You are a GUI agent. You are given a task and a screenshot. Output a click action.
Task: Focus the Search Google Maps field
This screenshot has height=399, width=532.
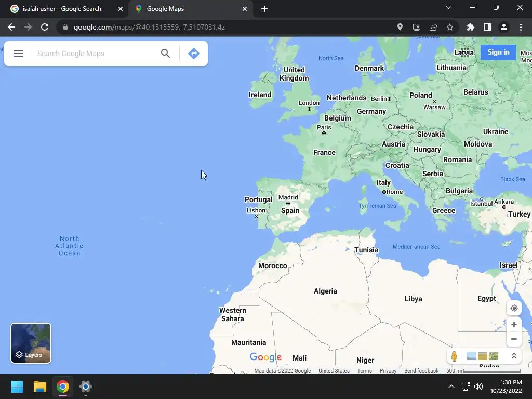[x=95, y=54]
